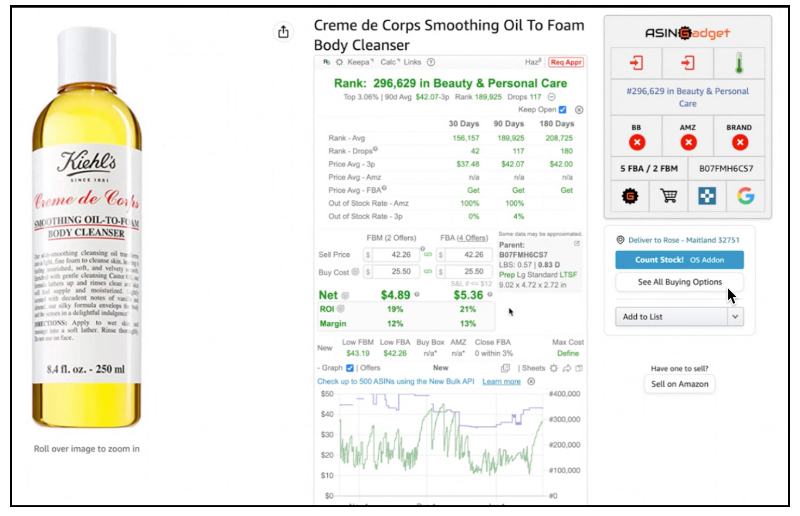This screenshot has width=800, height=516.
Task: Switch to the Offers view
Action: click(370, 368)
